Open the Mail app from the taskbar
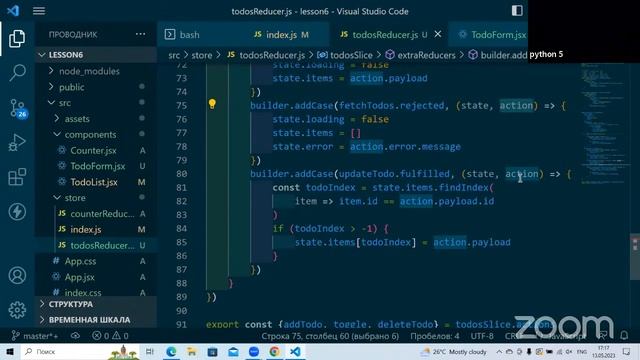This screenshot has width=640, height=360. tap(233, 351)
